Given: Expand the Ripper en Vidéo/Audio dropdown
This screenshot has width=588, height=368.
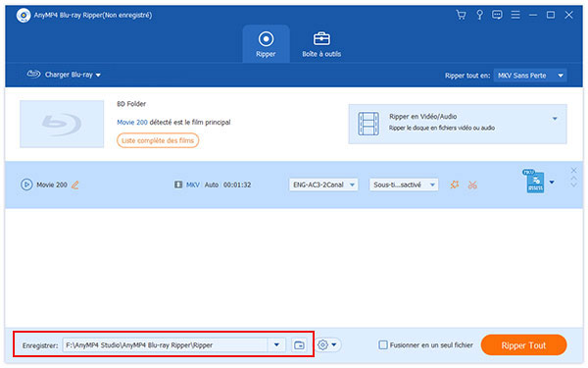Looking at the screenshot, I should tap(555, 119).
